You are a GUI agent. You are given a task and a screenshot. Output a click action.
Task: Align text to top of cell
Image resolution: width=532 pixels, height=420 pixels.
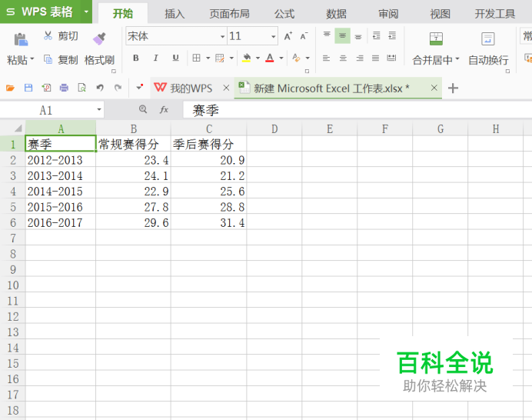click(327, 35)
